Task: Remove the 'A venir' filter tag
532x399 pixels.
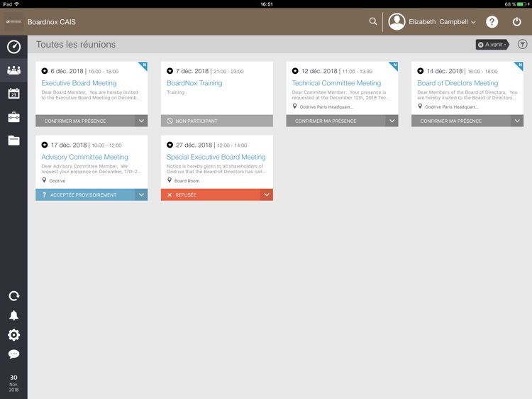Action: (480, 45)
